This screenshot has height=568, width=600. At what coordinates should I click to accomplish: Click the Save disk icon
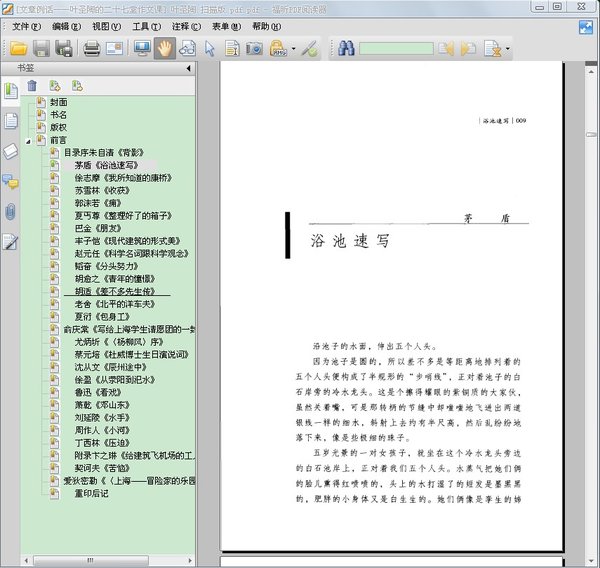[x=41, y=49]
